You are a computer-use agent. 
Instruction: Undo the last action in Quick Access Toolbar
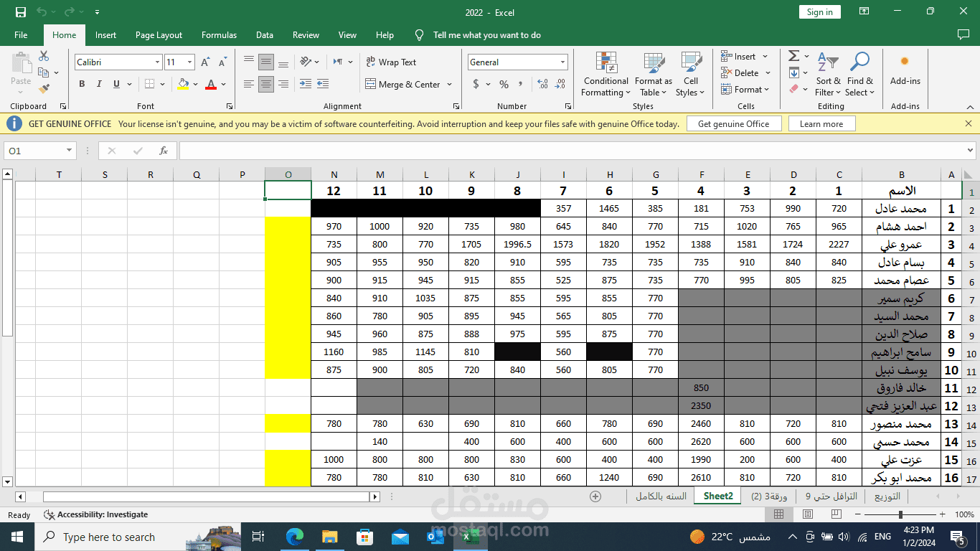(41, 12)
